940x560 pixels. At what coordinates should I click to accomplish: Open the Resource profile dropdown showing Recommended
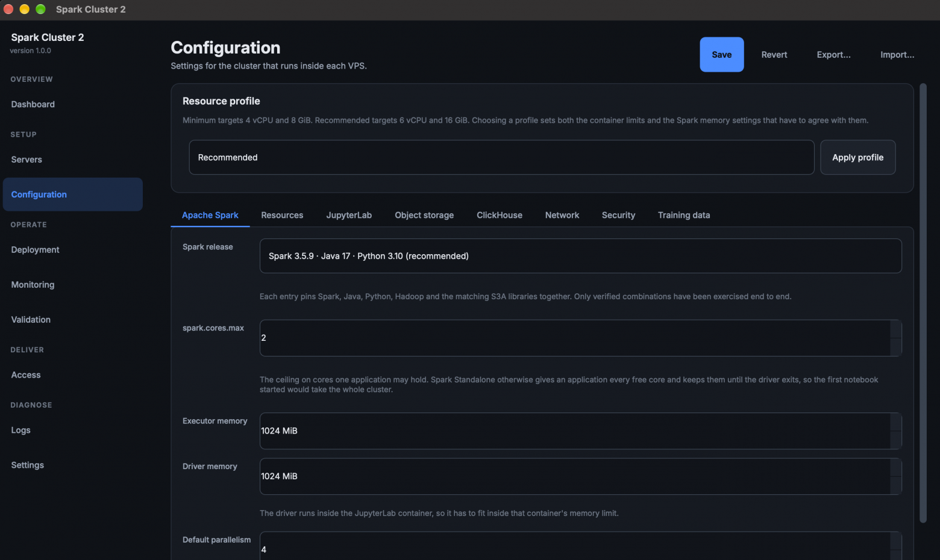tap(501, 158)
